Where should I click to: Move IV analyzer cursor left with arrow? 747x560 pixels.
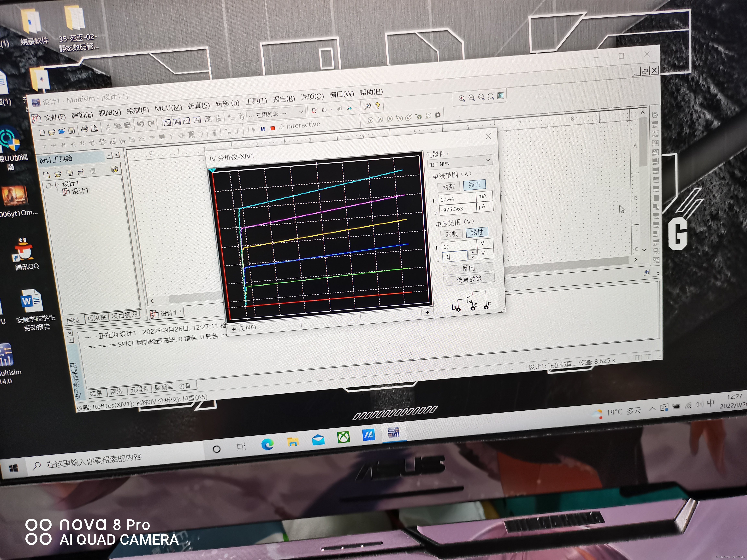click(x=234, y=329)
